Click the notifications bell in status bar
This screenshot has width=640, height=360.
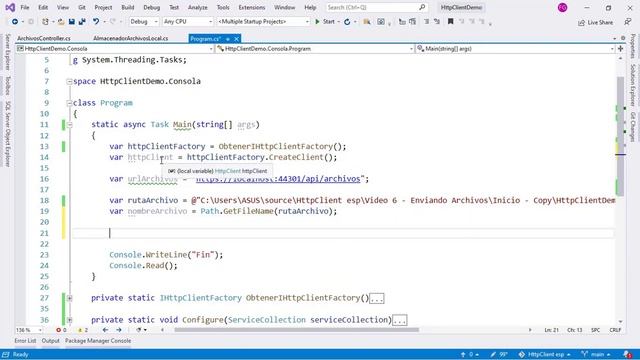[x=627, y=354]
